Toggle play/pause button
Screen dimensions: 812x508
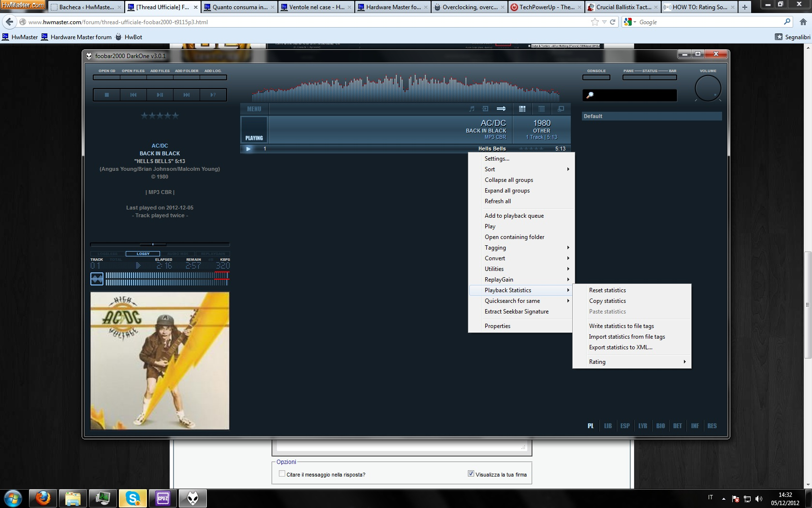160,95
